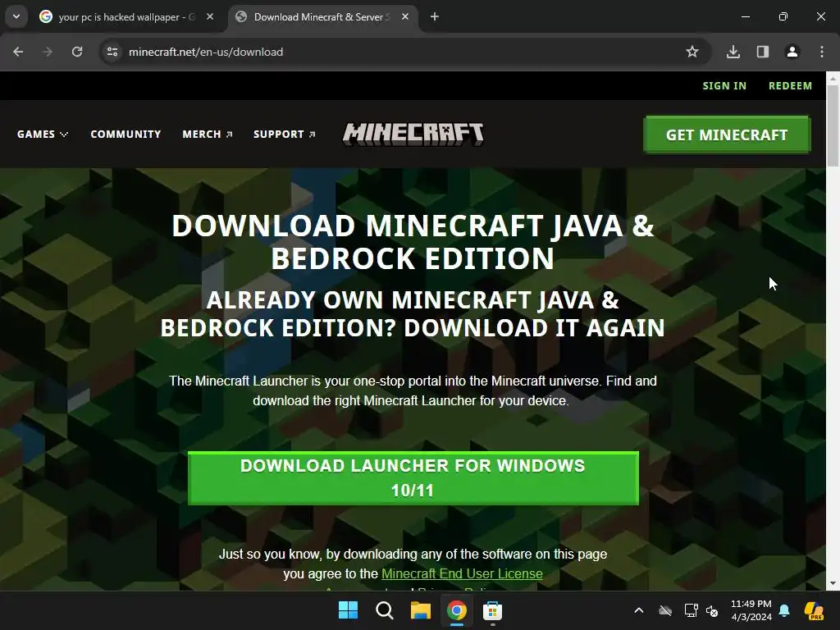The image size is (840, 630).
Task: Click the OneDrive cloud tray icon
Action: click(664, 610)
